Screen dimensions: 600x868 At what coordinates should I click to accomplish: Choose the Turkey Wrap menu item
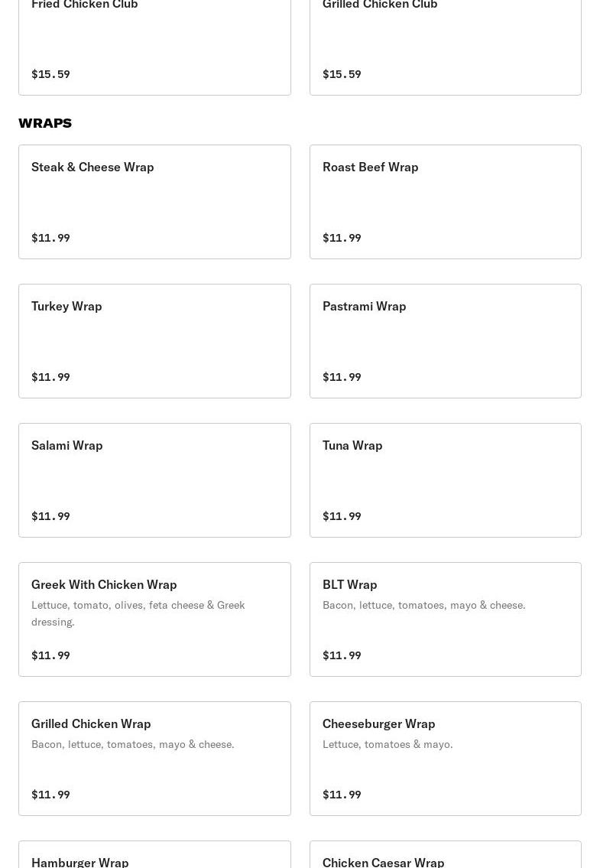154,341
